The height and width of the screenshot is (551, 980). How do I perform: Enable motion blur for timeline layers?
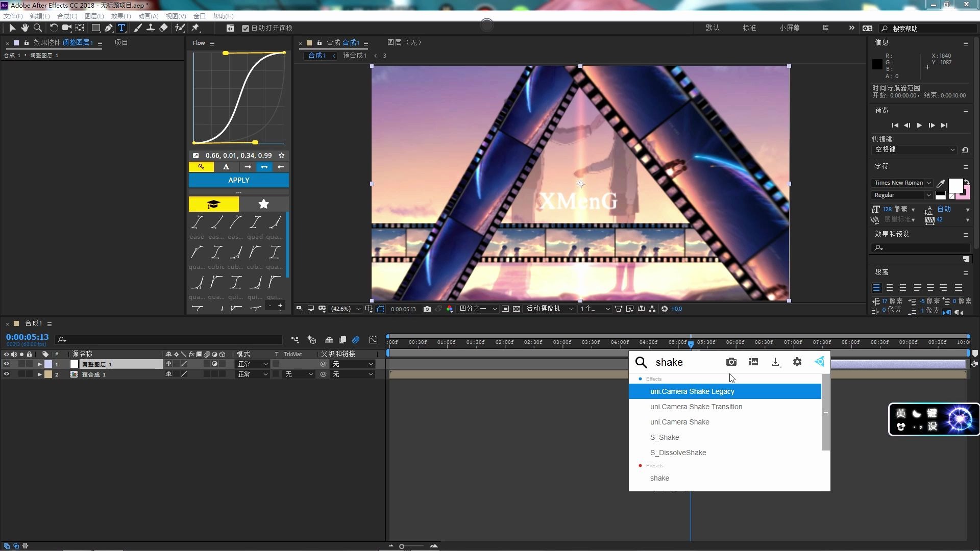click(x=356, y=340)
